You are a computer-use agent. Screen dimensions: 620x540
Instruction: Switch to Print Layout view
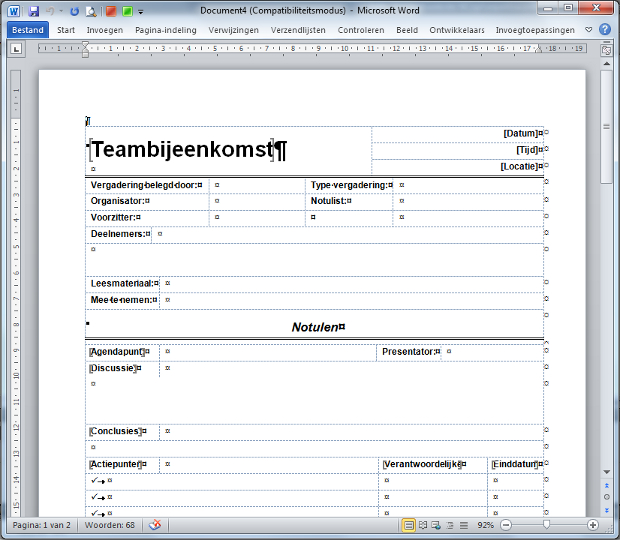pyautogui.click(x=409, y=525)
